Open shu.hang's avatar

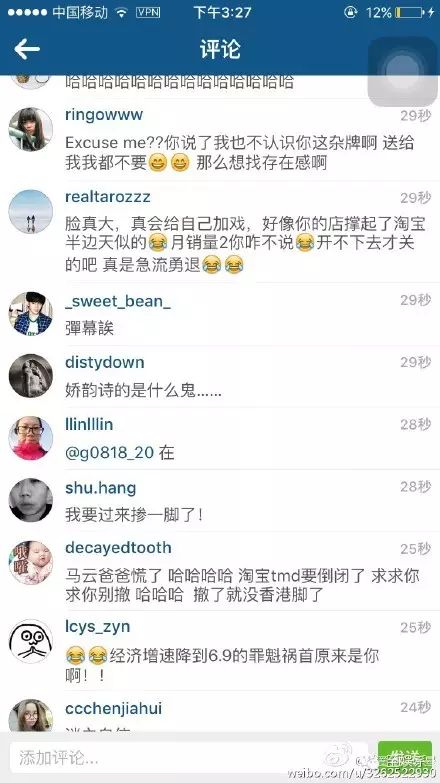click(x=30, y=500)
